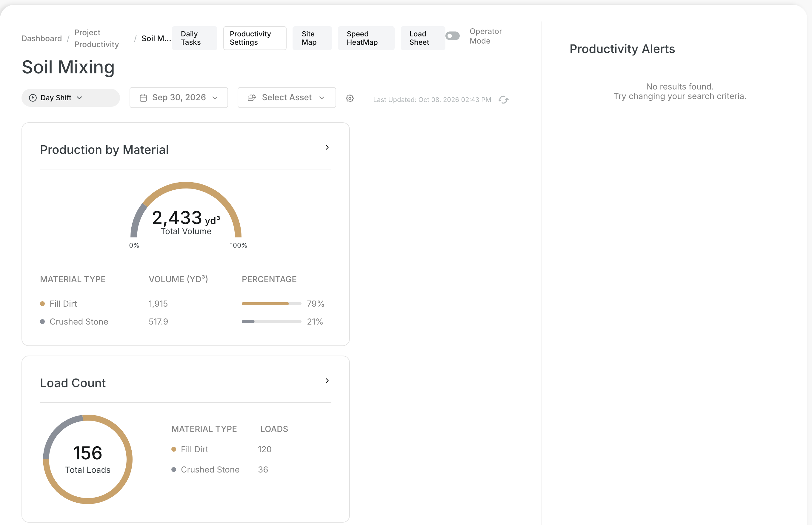Open the Select Asset dropdown
Screen dimensions: 812x525
287,98
